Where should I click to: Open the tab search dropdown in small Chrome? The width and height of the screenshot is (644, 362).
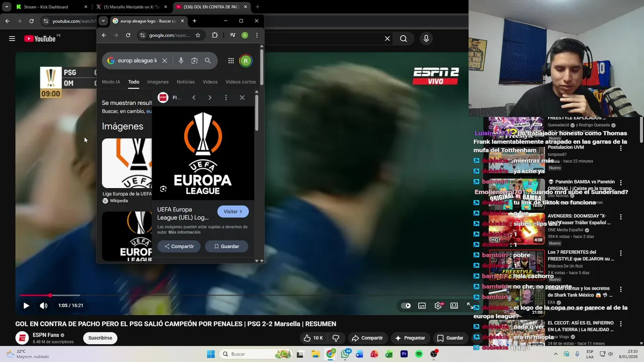103,21
